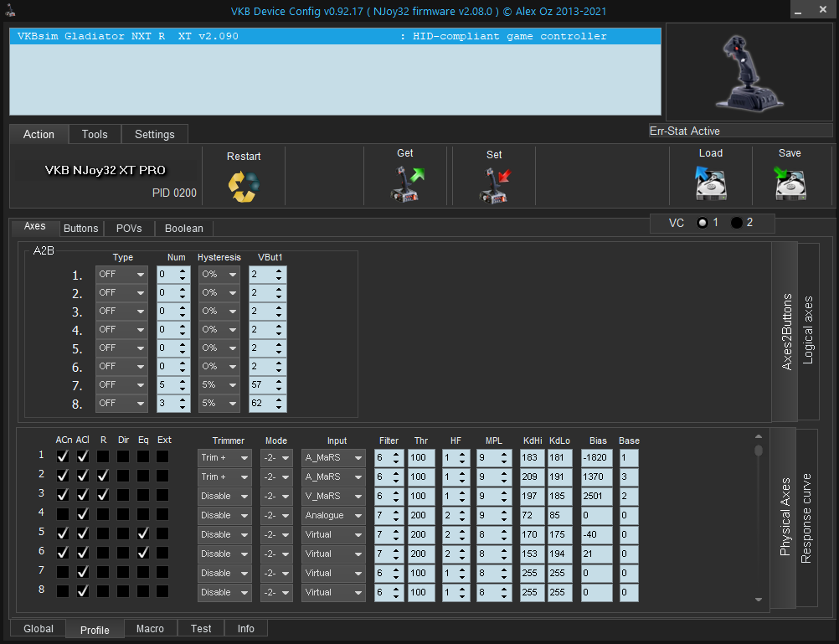Screen dimensions: 839x644
Task: Click the Get joystick icon
Action: (407, 183)
